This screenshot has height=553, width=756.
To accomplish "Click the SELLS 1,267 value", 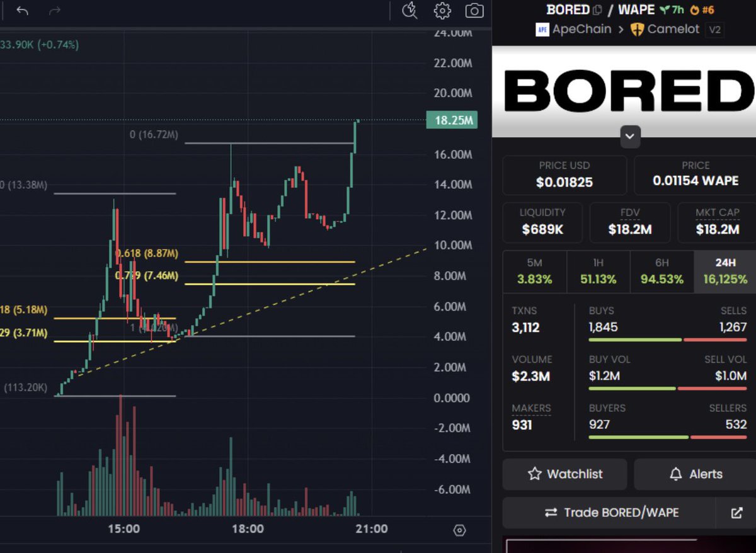I will pyautogui.click(x=732, y=328).
